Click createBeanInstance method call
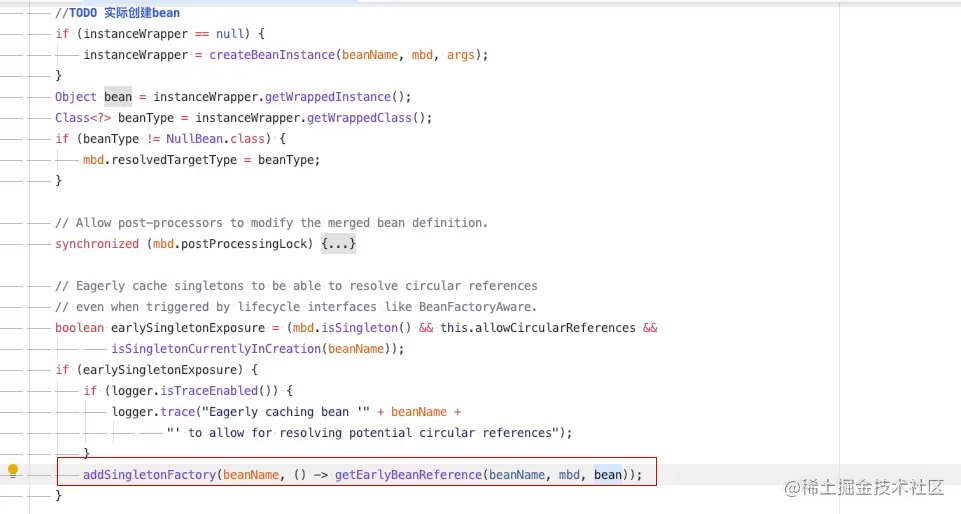Viewport: 961px width, 514px height. [x=272, y=55]
